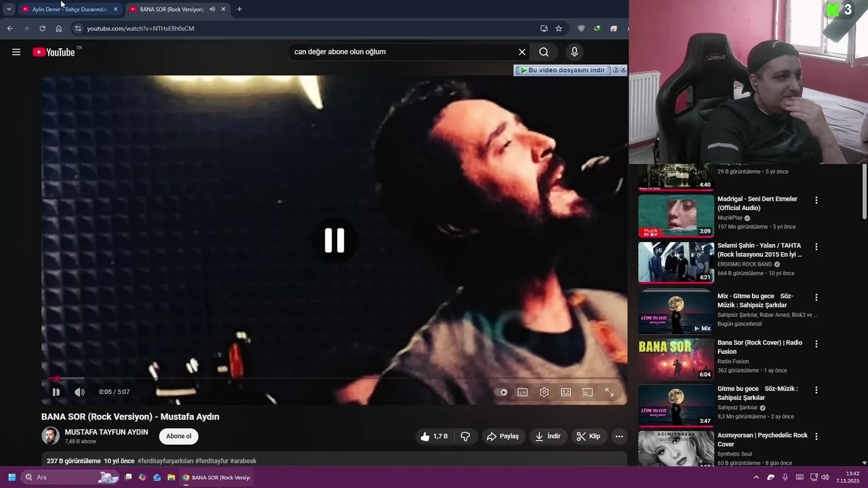Go back in browser history

click(x=9, y=28)
